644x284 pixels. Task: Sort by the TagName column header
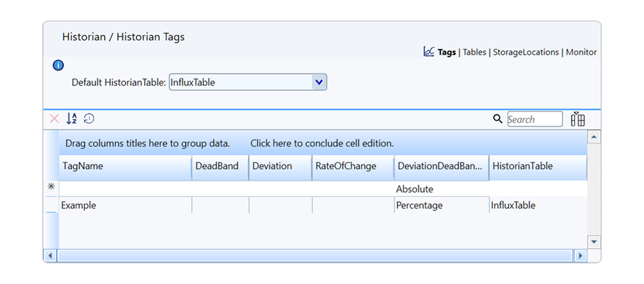[x=125, y=167]
